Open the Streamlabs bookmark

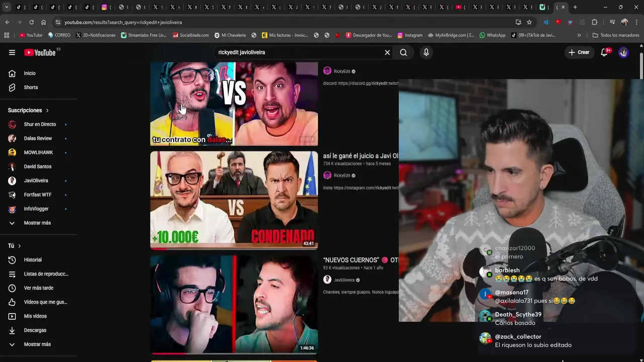pos(143,35)
